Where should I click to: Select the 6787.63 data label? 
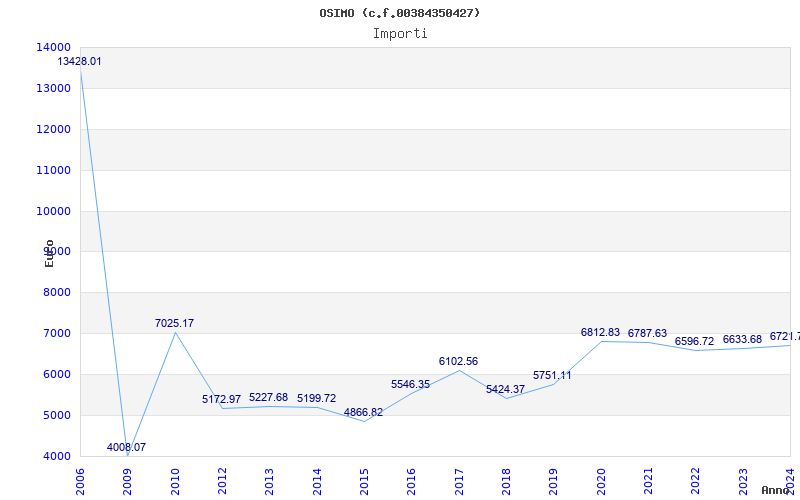coord(647,333)
